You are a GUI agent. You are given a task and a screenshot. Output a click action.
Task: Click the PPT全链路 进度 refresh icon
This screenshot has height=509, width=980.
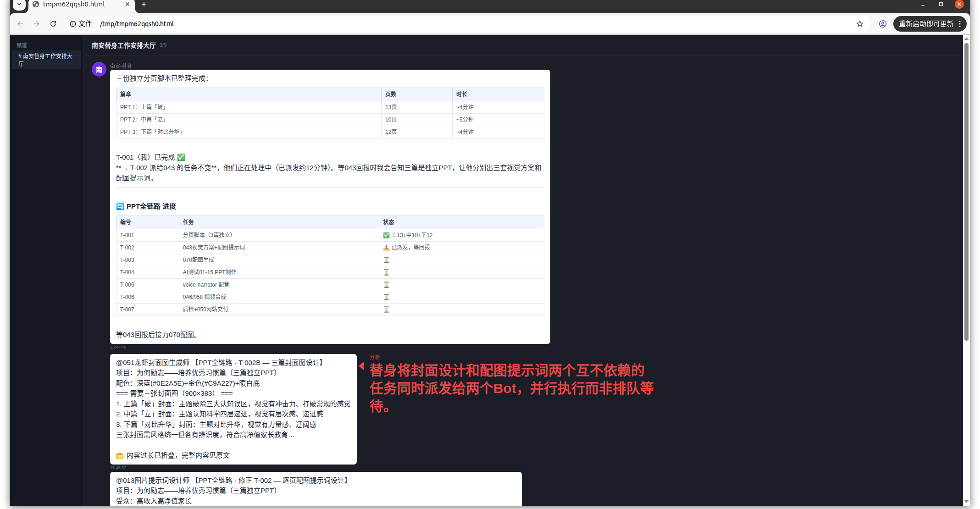point(120,206)
